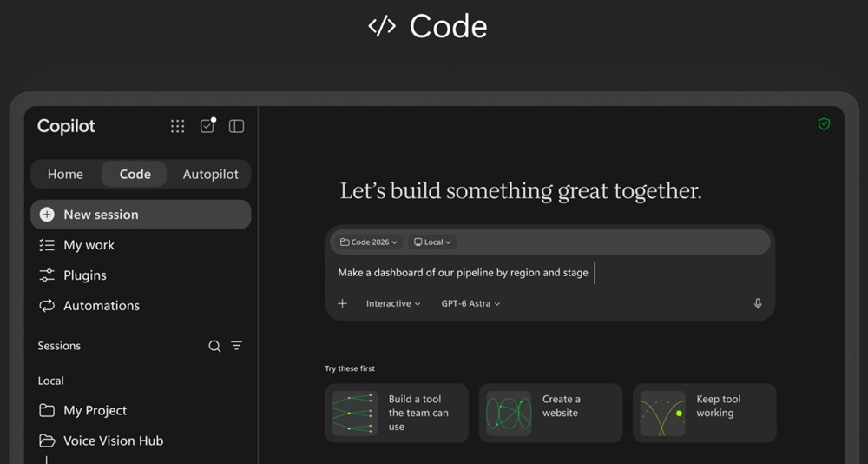Open the GPT-6 Astra model dropdown
Viewport: 868px width, 464px height.
(x=470, y=304)
